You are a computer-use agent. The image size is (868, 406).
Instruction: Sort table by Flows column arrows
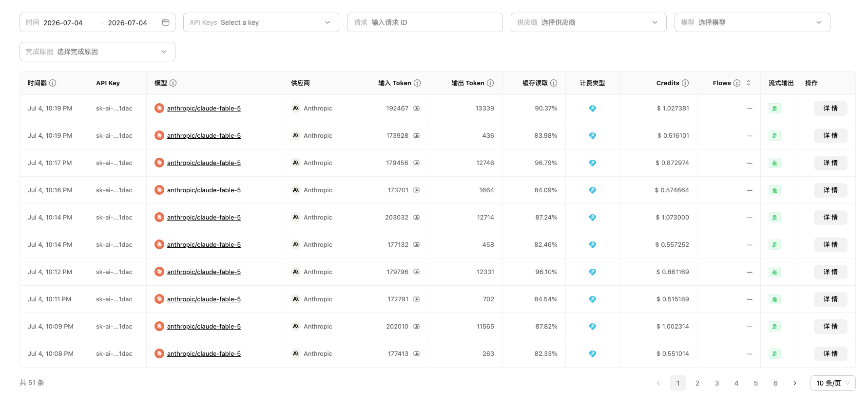point(749,83)
